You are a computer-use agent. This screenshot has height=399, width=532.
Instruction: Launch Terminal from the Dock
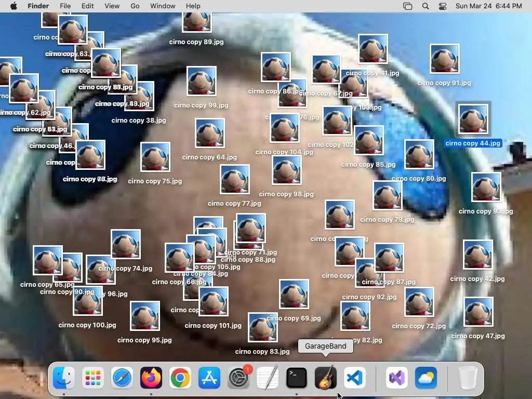click(297, 378)
